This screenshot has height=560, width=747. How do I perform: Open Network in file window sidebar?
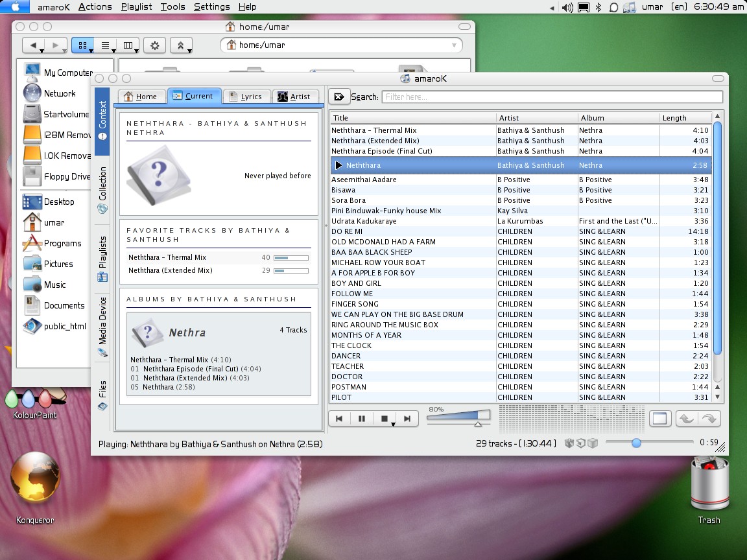(x=49, y=93)
